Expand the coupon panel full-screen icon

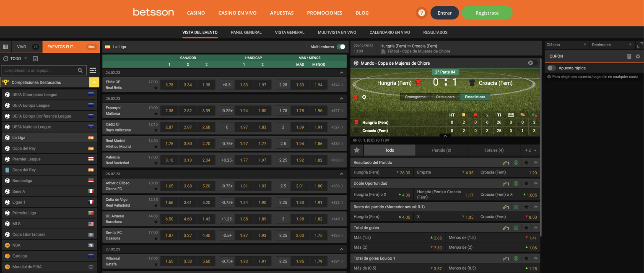(x=640, y=45)
